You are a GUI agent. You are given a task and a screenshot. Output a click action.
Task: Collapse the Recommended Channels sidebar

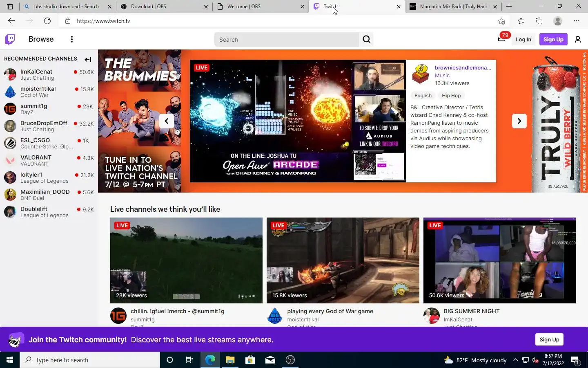tap(88, 60)
